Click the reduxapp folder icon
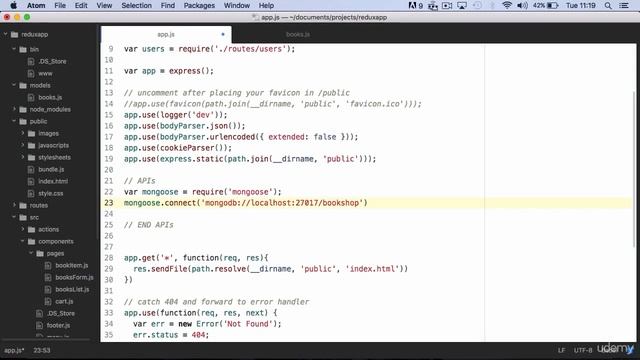 tap(14, 34)
